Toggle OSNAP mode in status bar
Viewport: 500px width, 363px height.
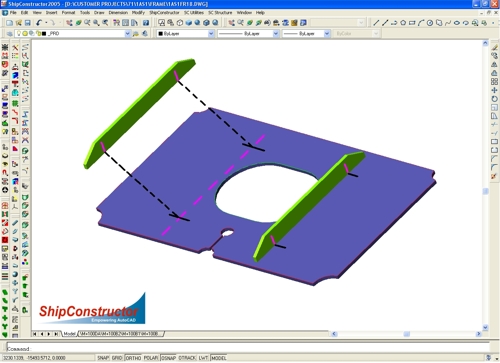coord(169,358)
